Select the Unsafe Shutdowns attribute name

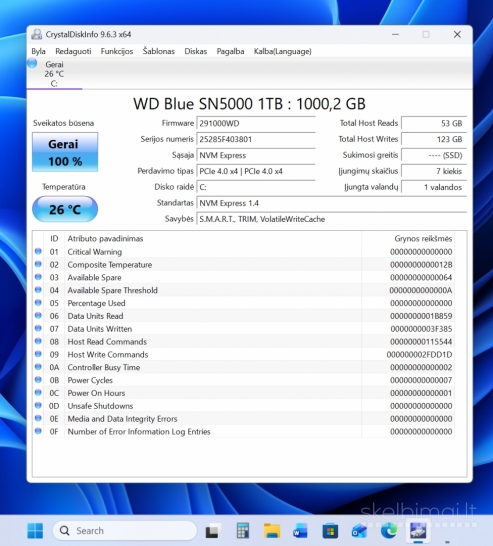[x=100, y=406]
